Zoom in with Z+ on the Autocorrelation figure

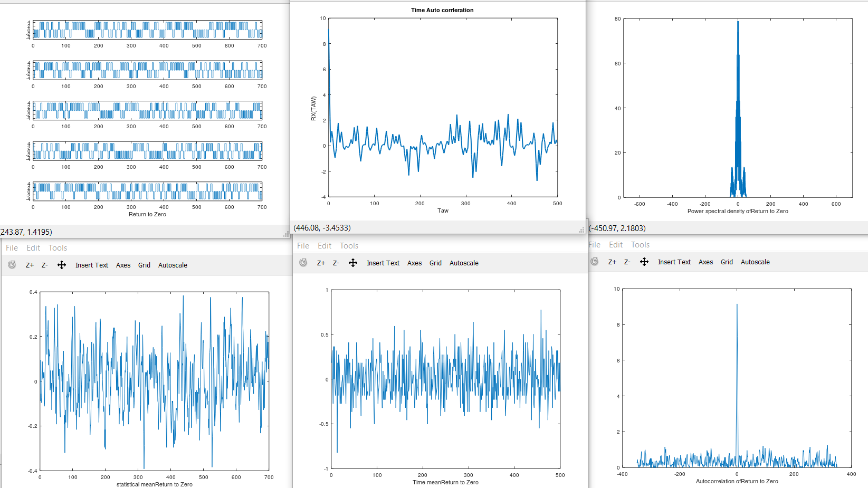click(x=612, y=262)
